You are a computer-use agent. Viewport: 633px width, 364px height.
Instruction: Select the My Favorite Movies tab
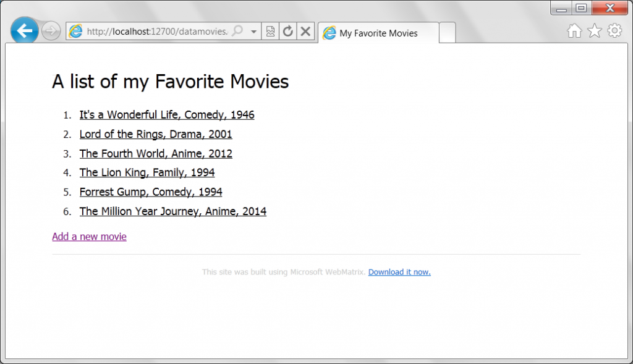tap(379, 33)
